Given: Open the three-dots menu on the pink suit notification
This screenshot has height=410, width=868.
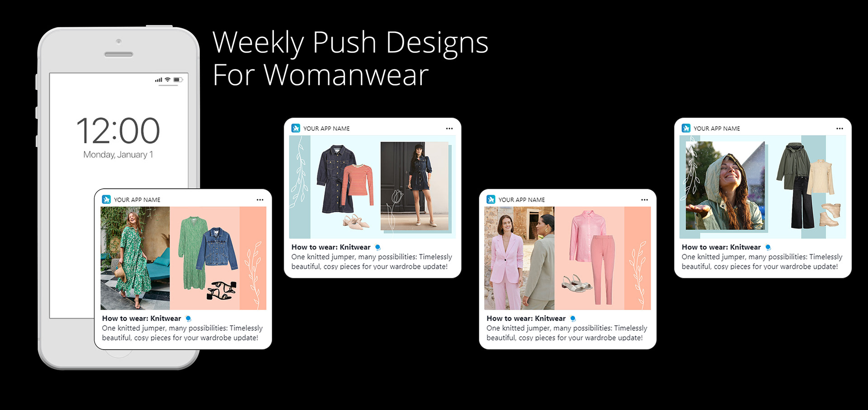Looking at the screenshot, I should coord(644,200).
